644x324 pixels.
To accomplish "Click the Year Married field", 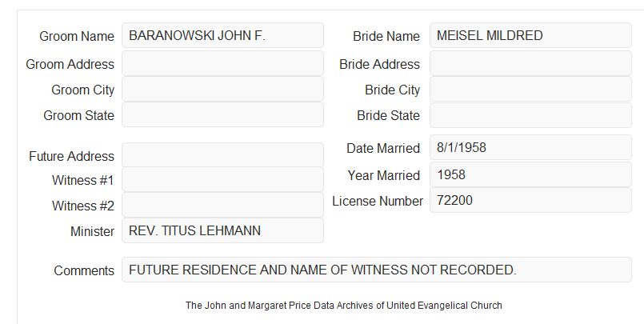I will point(530,174).
